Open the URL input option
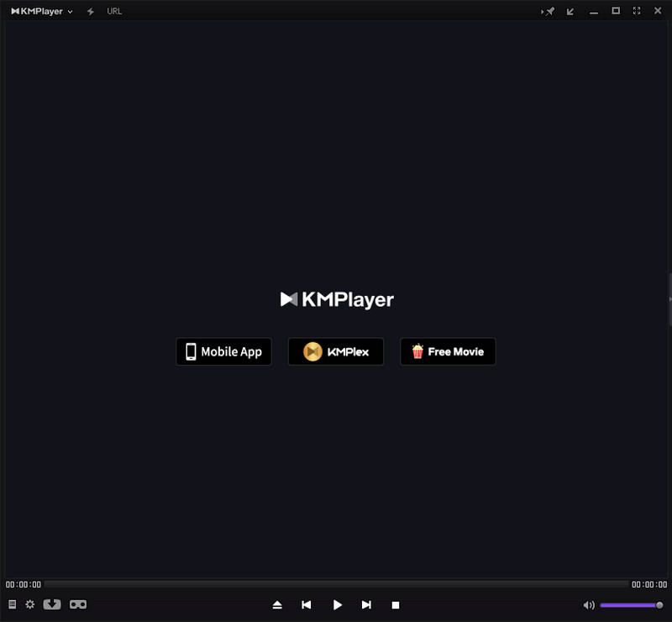Image resolution: width=672 pixels, height=622 pixels. click(114, 12)
